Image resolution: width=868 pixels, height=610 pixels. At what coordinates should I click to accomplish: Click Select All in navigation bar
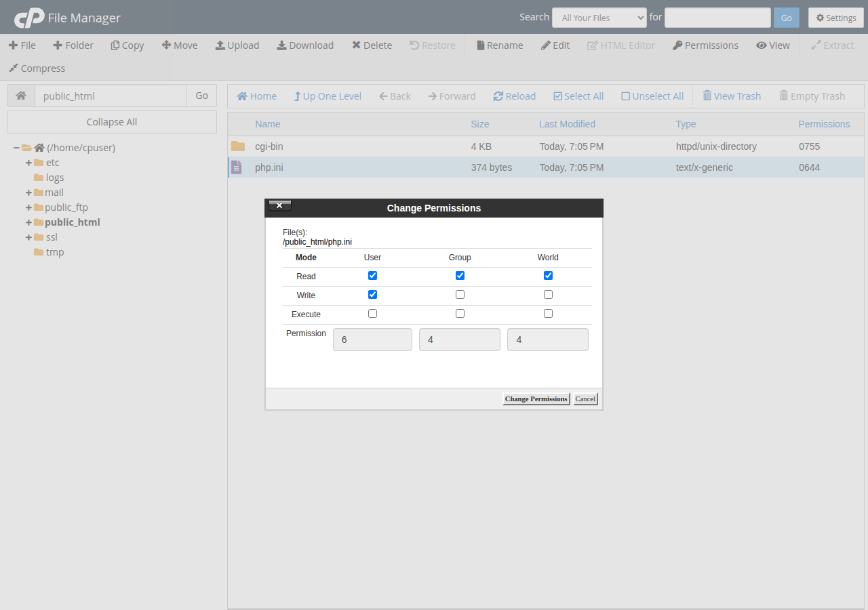point(578,96)
